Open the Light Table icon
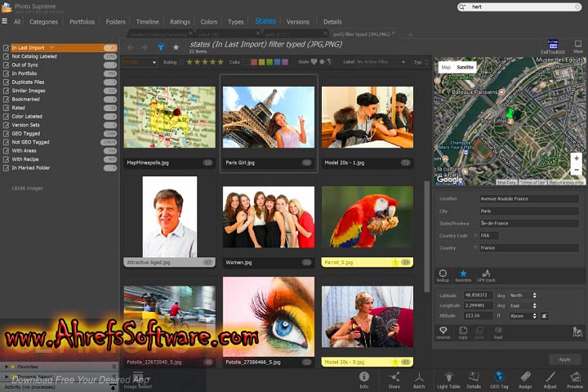The image size is (588, 392). [x=448, y=380]
